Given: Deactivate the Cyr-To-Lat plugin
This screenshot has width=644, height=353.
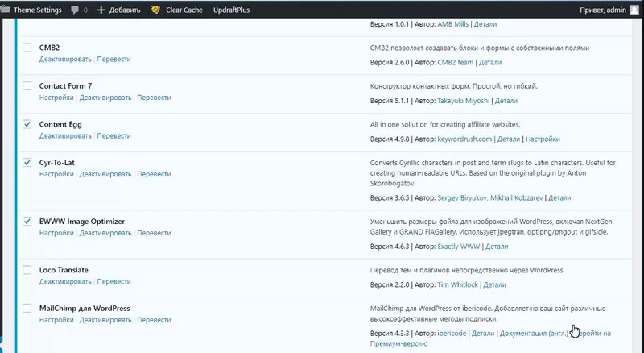Looking at the screenshot, I should [x=105, y=174].
